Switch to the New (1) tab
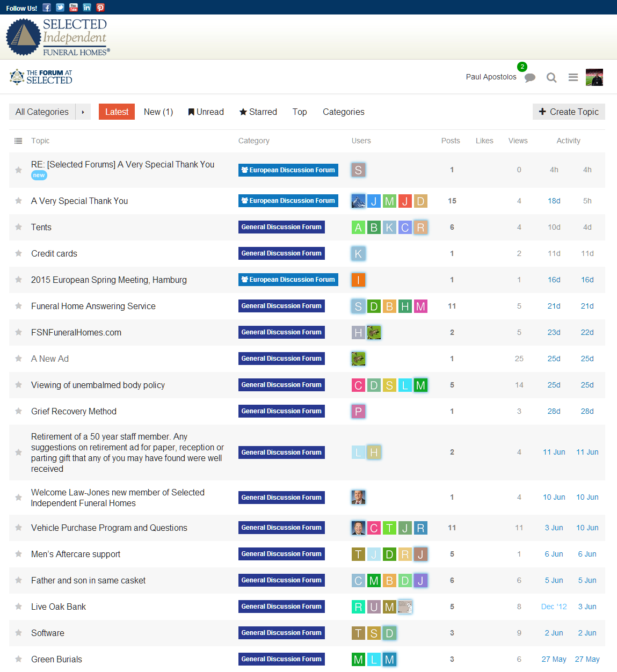Image resolution: width=617 pixels, height=672 pixels. 158,112
